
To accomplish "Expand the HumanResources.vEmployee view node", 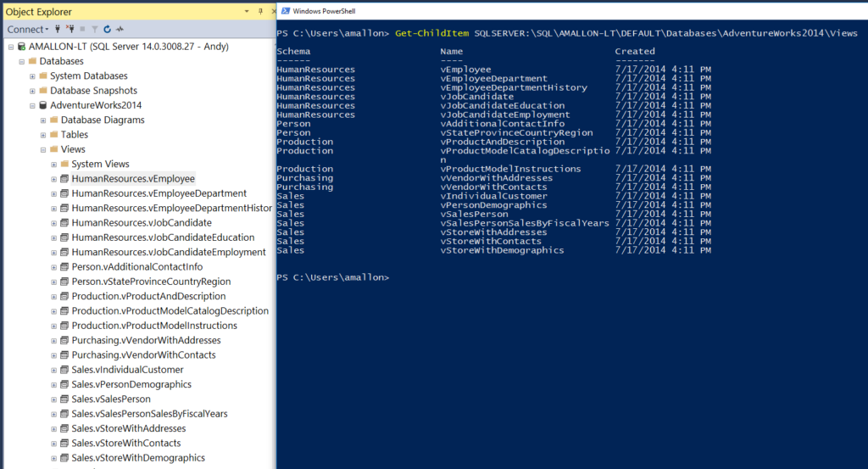I will pyautogui.click(x=53, y=179).
